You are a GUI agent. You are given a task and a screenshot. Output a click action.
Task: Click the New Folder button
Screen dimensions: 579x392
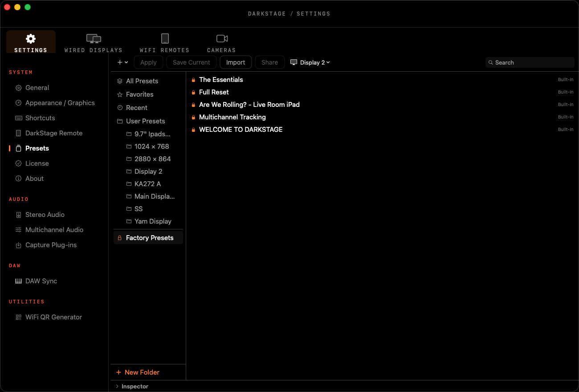coord(138,372)
